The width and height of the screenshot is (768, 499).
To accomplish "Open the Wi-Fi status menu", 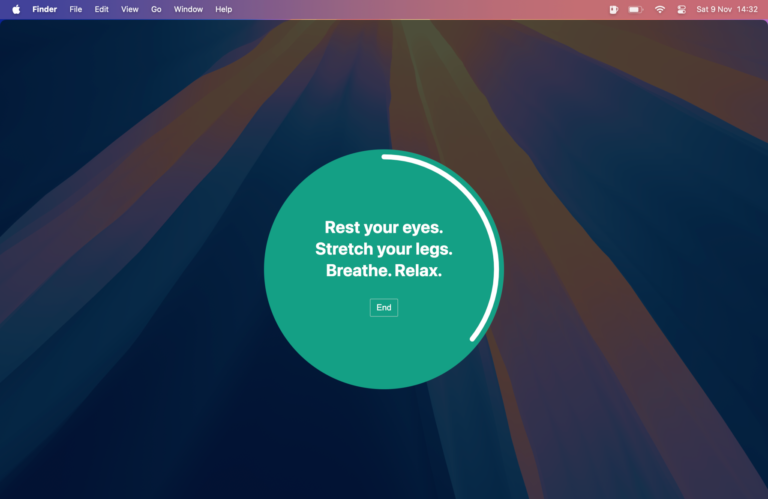I will tap(659, 9).
